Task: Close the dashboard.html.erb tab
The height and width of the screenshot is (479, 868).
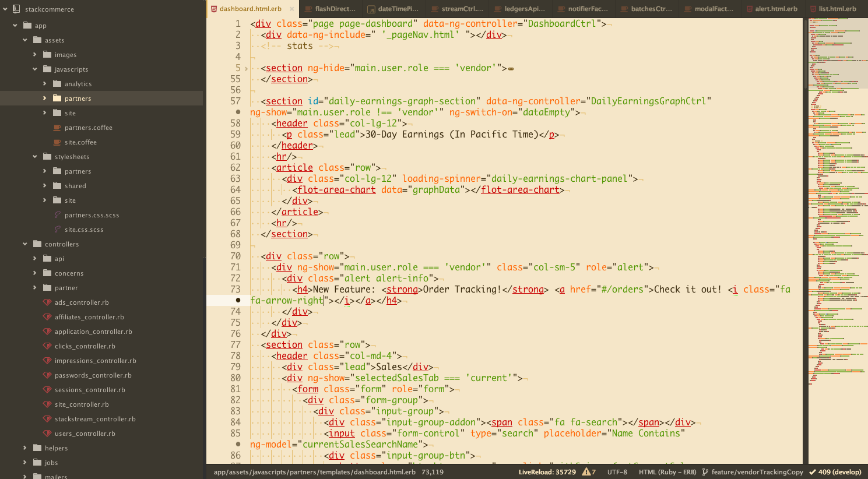Action: 291,9
